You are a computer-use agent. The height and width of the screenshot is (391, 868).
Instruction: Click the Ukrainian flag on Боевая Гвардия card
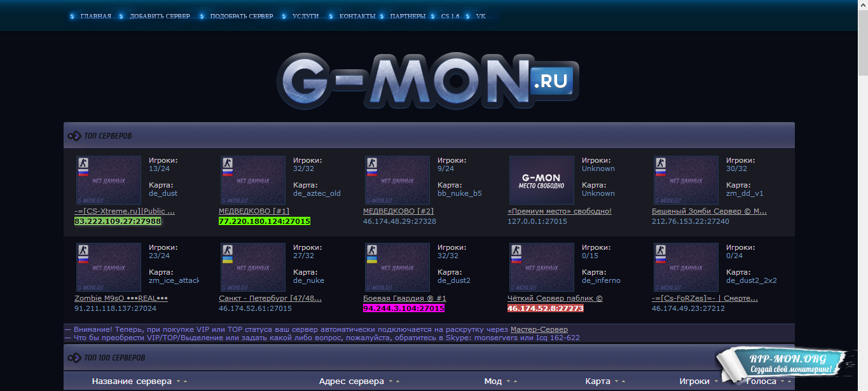372,259
